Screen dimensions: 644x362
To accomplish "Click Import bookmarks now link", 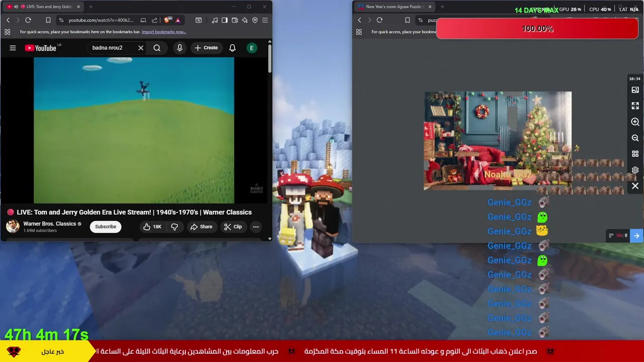I will pos(164,32).
